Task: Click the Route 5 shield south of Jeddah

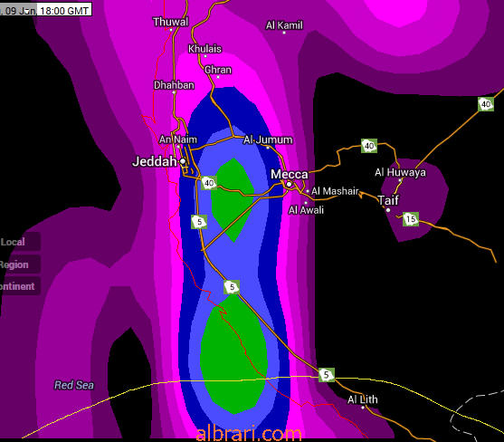Action: point(199,222)
